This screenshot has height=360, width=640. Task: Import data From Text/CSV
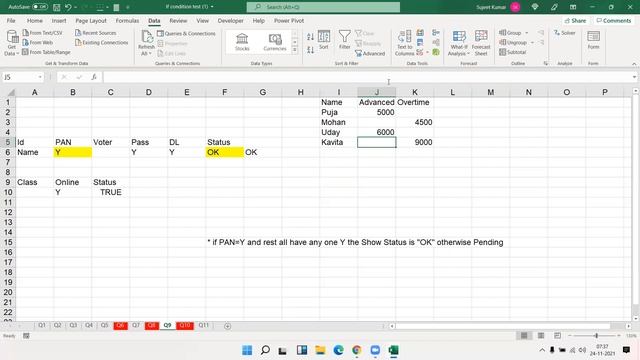(x=42, y=33)
